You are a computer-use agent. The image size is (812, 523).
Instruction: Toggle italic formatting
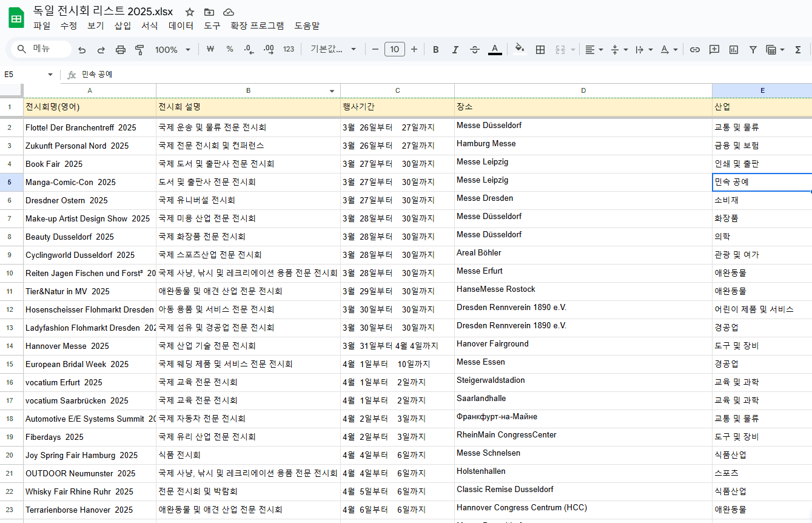point(455,50)
